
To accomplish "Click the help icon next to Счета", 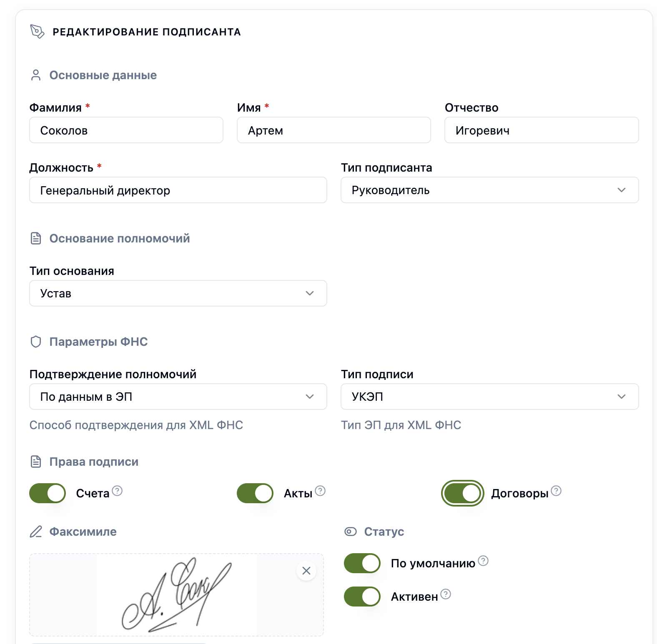I will (x=118, y=491).
